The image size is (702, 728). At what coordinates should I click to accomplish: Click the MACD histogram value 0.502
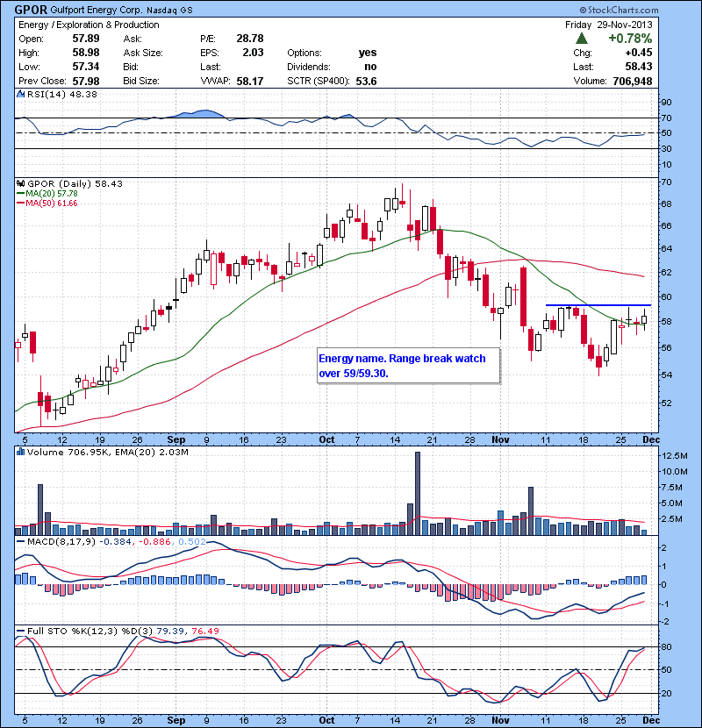coord(192,542)
